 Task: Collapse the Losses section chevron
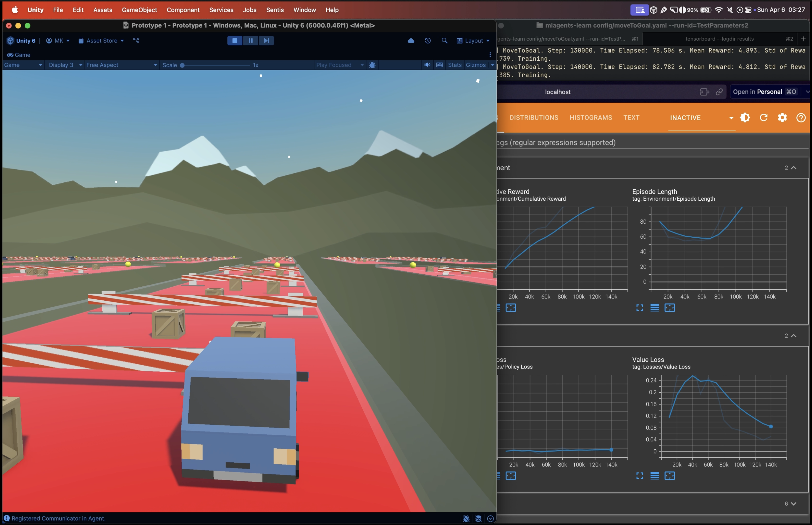point(793,336)
